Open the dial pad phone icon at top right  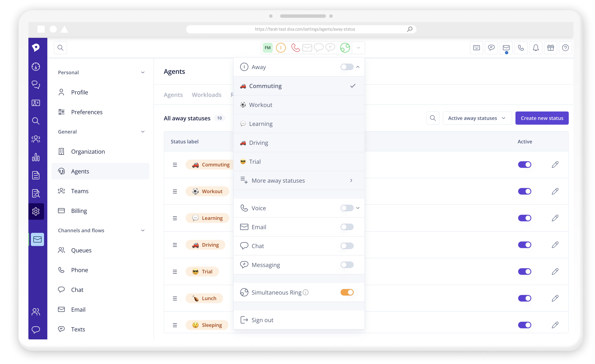(521, 48)
